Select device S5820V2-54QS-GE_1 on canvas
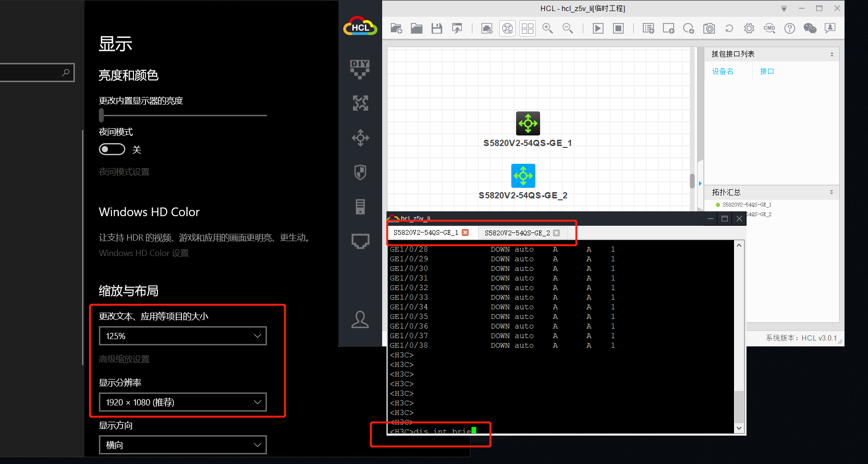 point(528,123)
